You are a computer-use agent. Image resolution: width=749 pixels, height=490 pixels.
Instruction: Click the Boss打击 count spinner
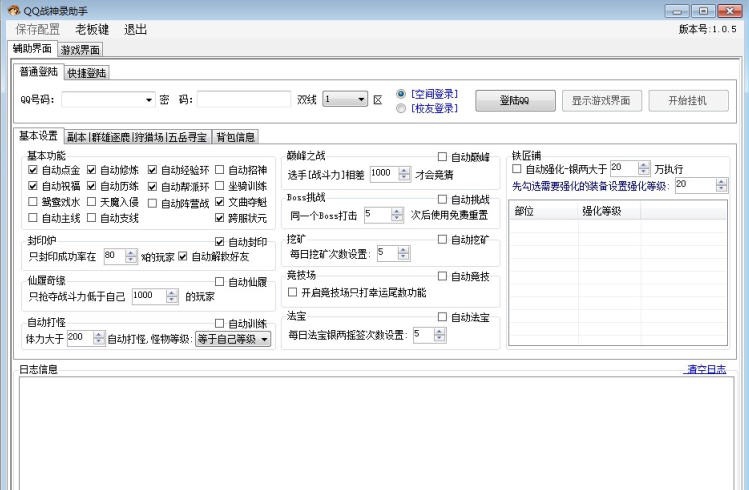coord(384,214)
